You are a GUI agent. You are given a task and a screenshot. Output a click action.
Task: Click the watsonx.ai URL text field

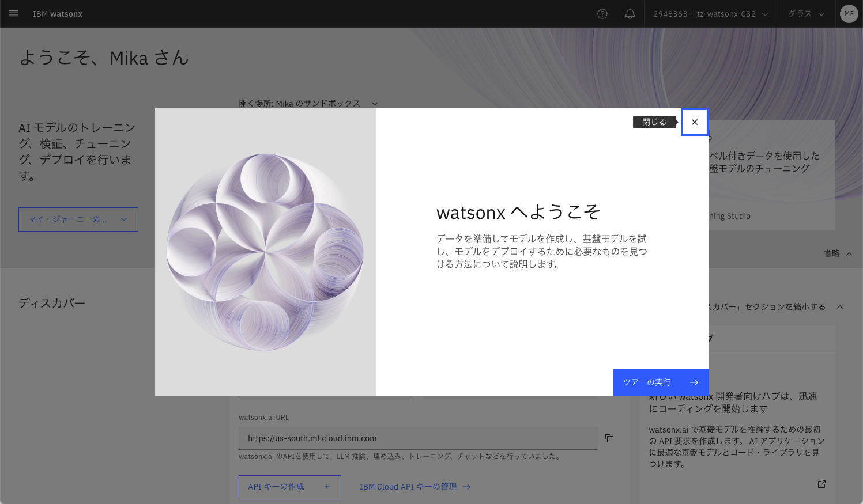coord(417,438)
